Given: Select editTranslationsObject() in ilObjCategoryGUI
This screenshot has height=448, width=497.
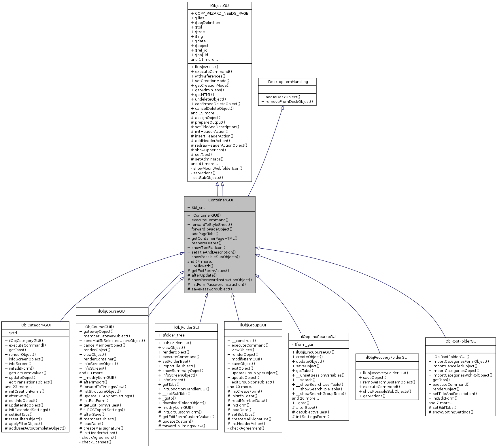Looking at the screenshot, I should click(x=29, y=382).
